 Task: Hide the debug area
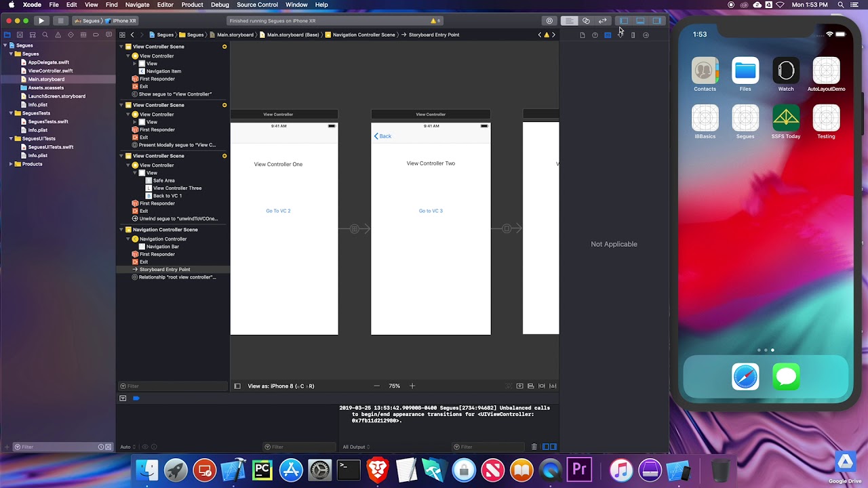coord(123,399)
